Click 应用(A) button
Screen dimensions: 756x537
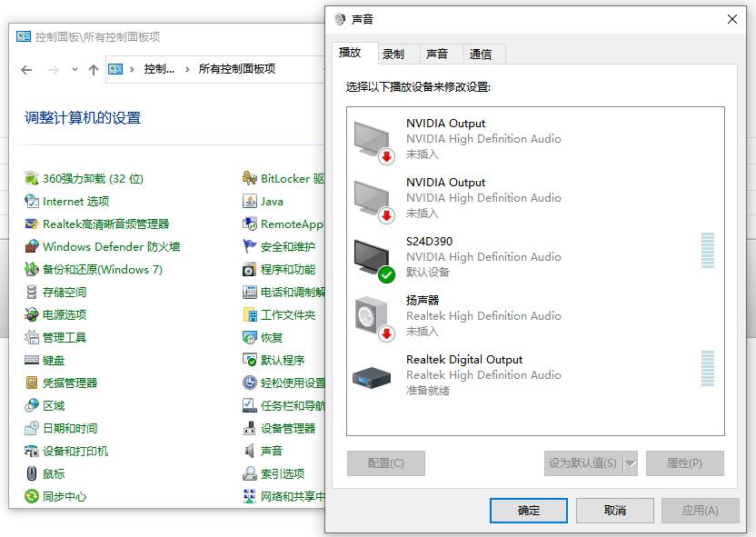(700, 511)
